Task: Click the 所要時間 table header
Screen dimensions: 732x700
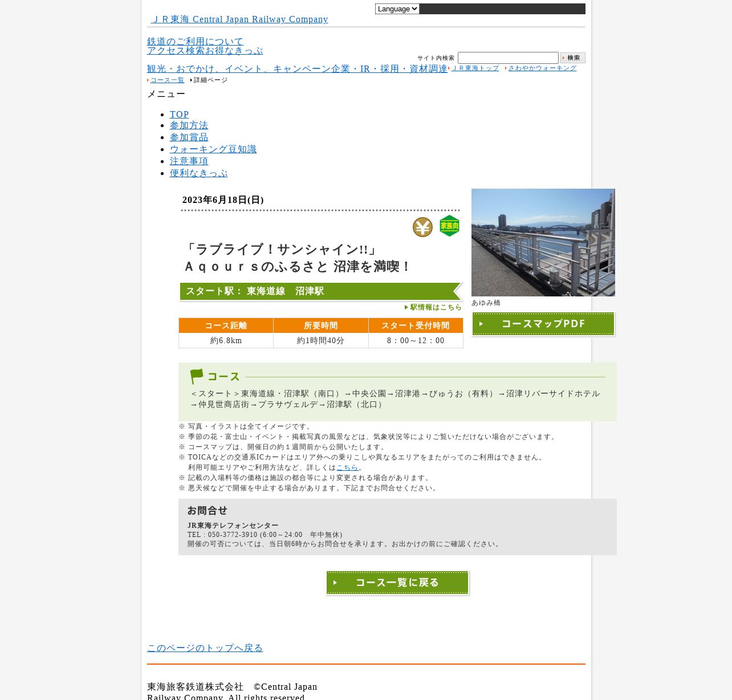Action: tap(320, 325)
